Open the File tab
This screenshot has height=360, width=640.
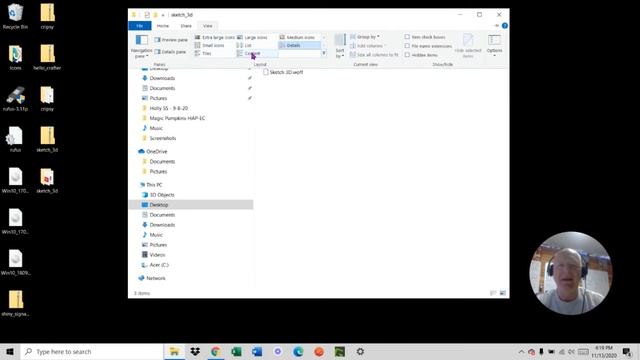[140, 26]
